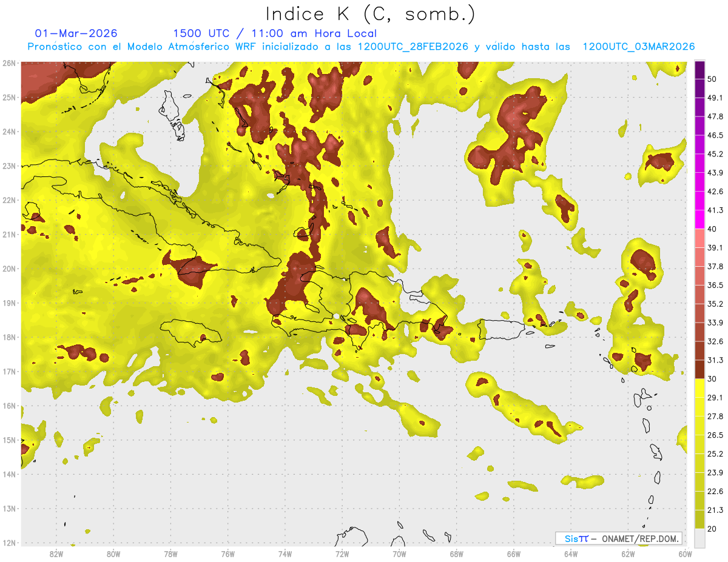Click the colorbar value 21.3
Image resolution: width=728 pixels, height=562 pixels.
715,510
